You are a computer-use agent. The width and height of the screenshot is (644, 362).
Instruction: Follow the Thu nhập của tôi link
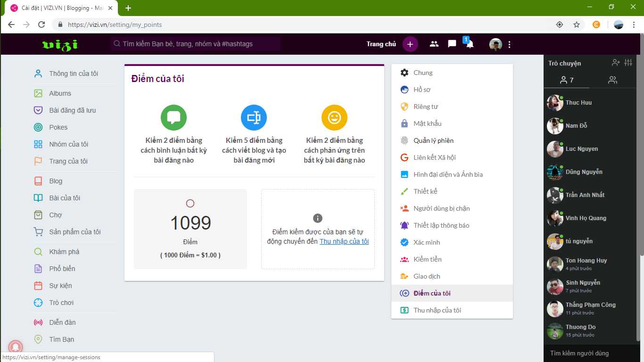tap(344, 241)
